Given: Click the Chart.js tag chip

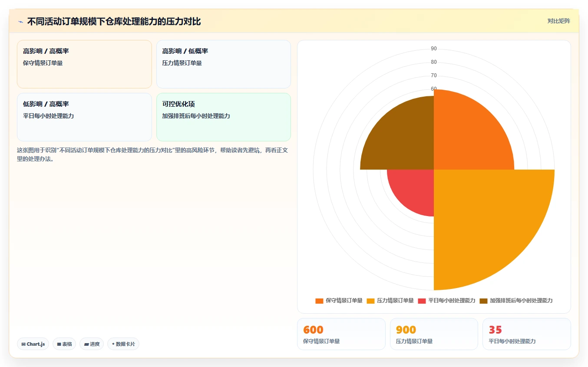Looking at the screenshot, I should pyautogui.click(x=33, y=344).
